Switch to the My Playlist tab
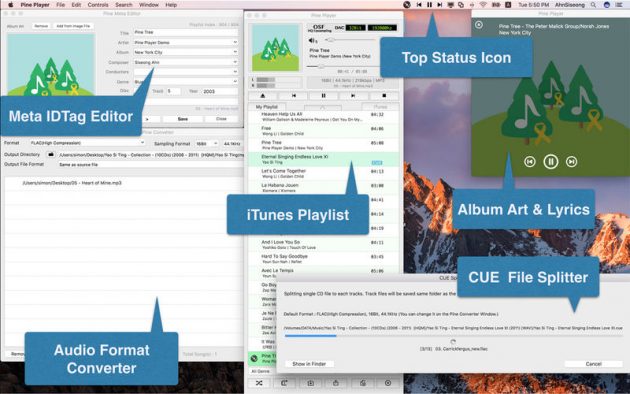The height and width of the screenshot is (394, 630). coord(267,107)
